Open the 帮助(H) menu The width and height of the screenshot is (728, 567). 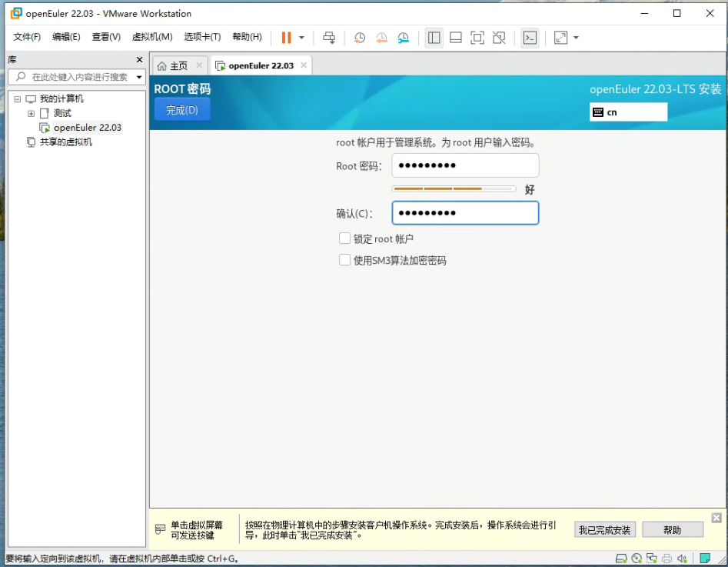point(247,37)
